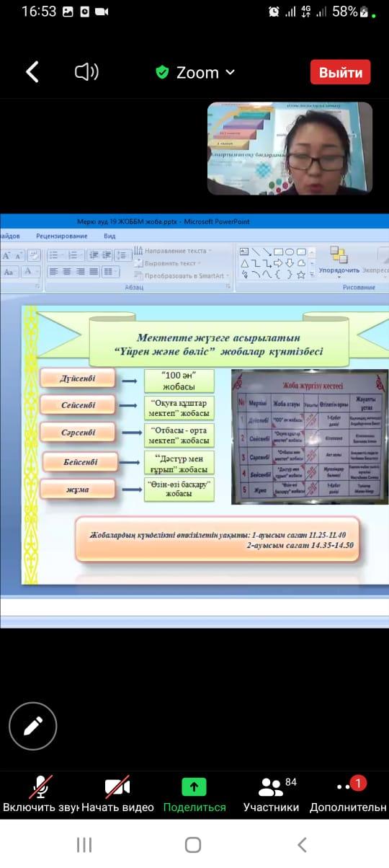389x868 pixels.
Task: Open Дополнительно more options icon
Action: pos(347,787)
